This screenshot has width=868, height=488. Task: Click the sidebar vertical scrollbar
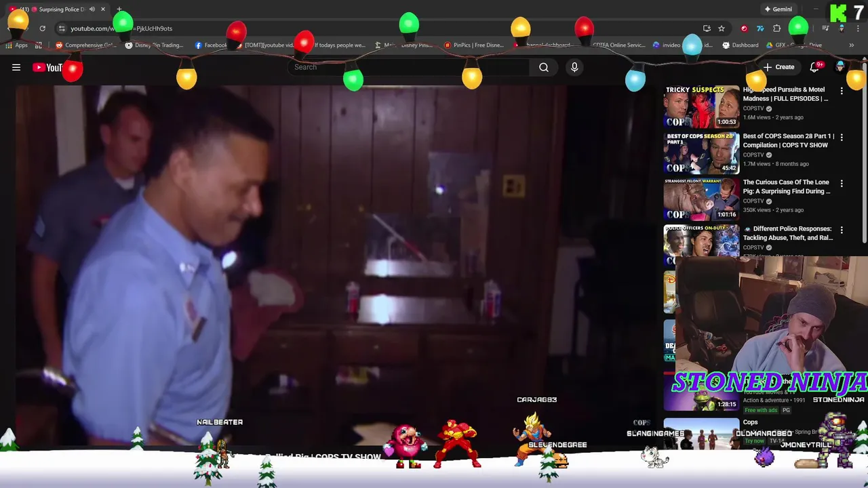(x=865, y=152)
